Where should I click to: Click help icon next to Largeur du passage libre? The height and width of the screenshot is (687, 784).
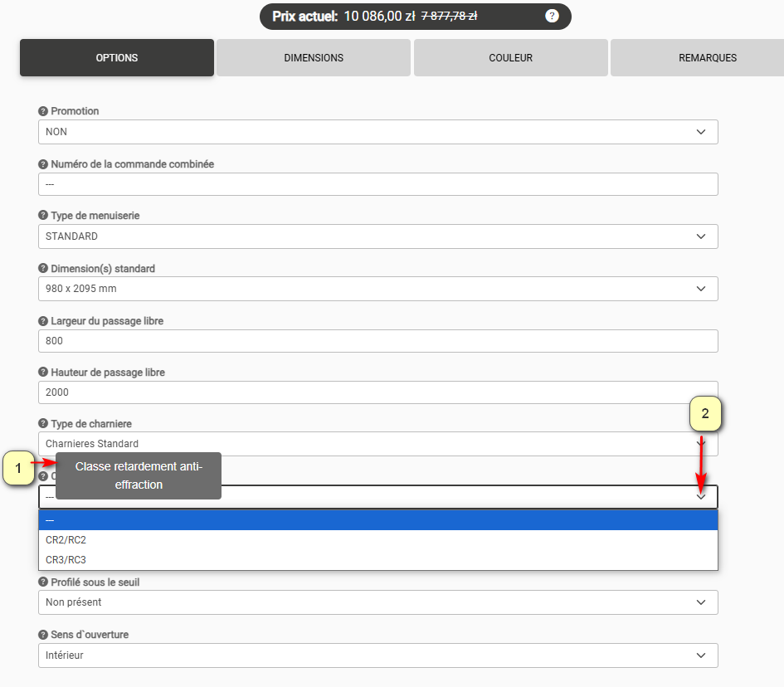coord(43,321)
